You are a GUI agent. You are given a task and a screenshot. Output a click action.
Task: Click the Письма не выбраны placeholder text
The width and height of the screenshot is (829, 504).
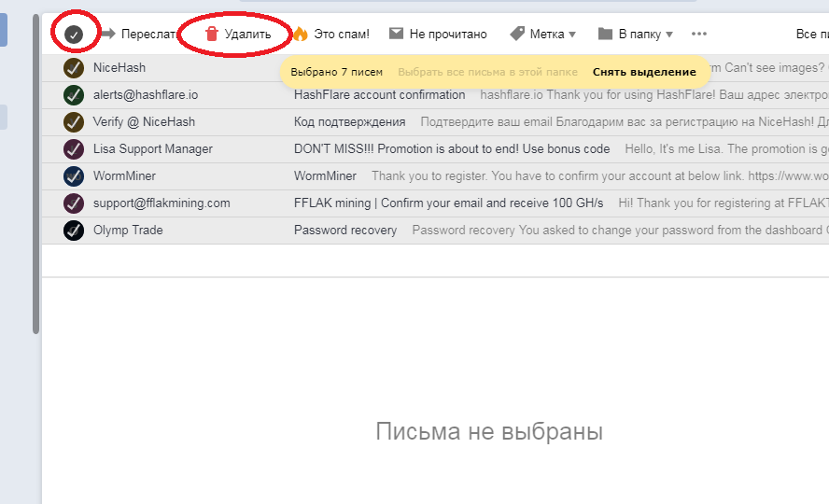coord(489,431)
